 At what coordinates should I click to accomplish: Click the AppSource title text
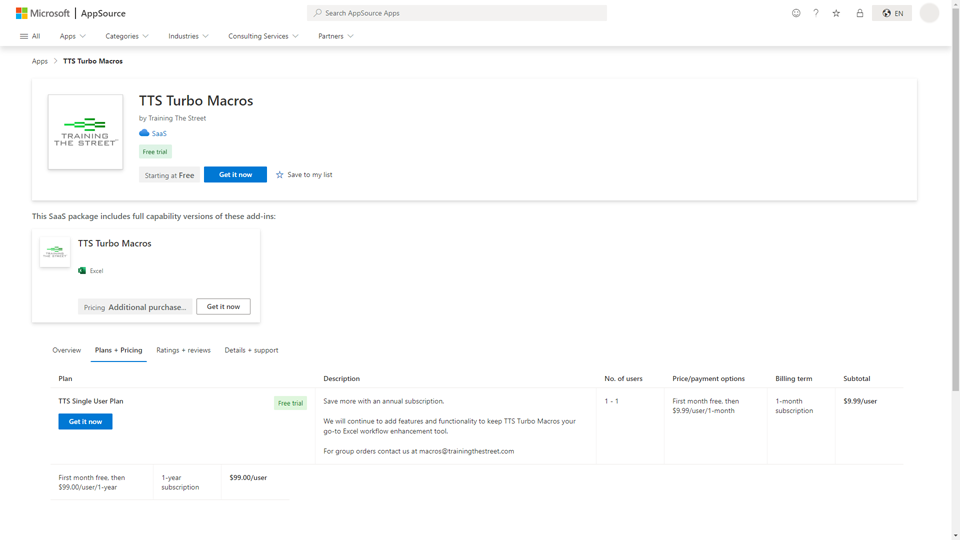[x=103, y=13]
